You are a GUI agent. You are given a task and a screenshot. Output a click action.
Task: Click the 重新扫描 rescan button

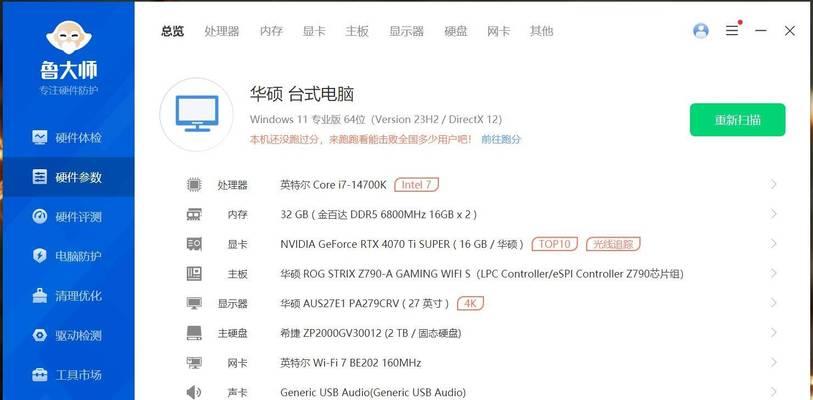737,120
